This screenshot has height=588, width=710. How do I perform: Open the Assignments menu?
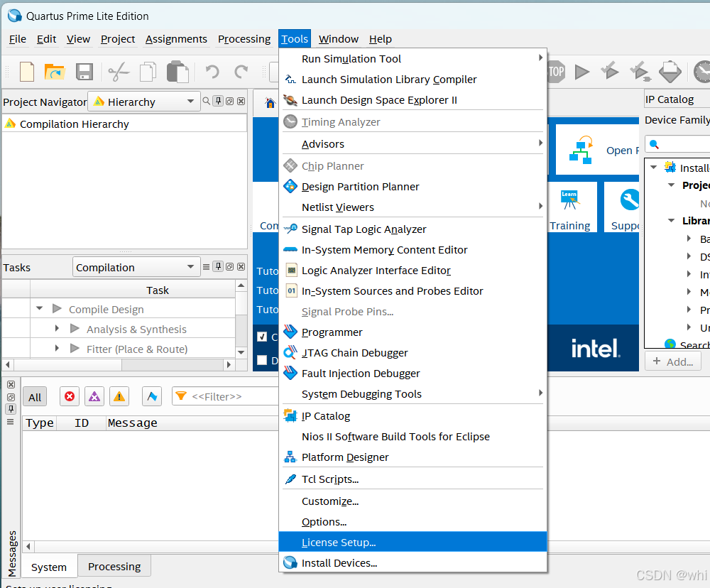tap(176, 39)
